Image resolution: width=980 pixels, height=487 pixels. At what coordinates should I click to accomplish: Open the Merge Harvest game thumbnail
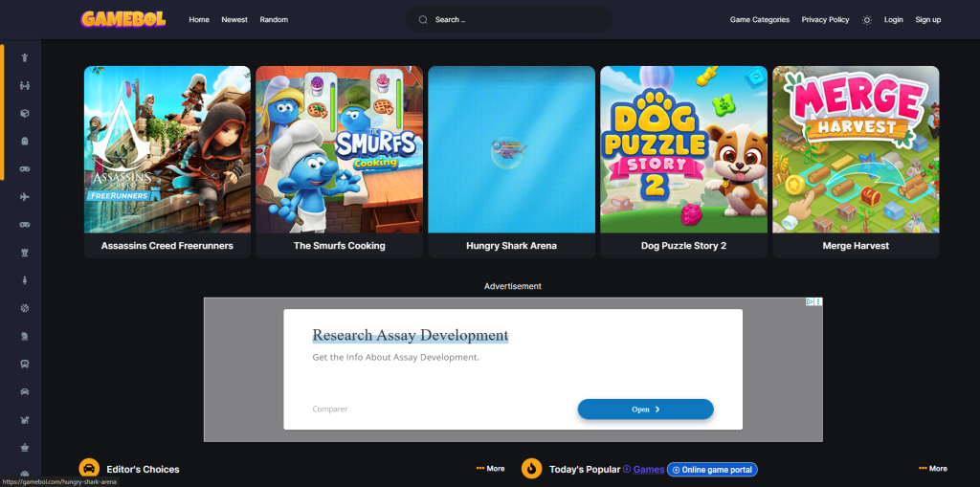pyautogui.click(x=856, y=149)
